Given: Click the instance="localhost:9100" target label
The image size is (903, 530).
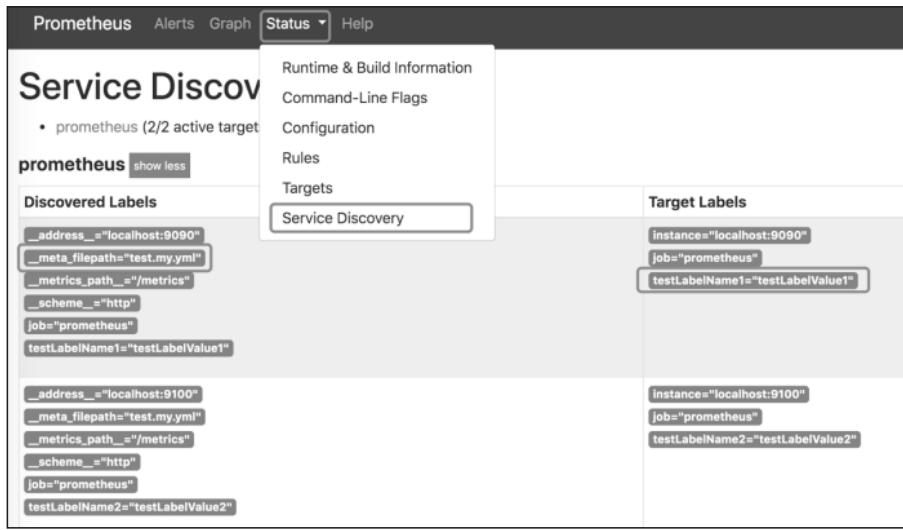Looking at the screenshot, I should (x=728, y=394).
